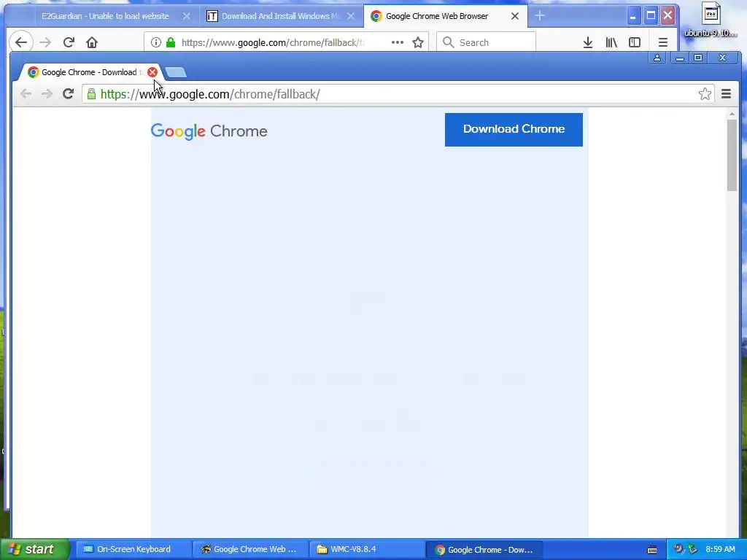Click first system tray icon
The width and height of the screenshot is (747, 560).
click(x=678, y=549)
